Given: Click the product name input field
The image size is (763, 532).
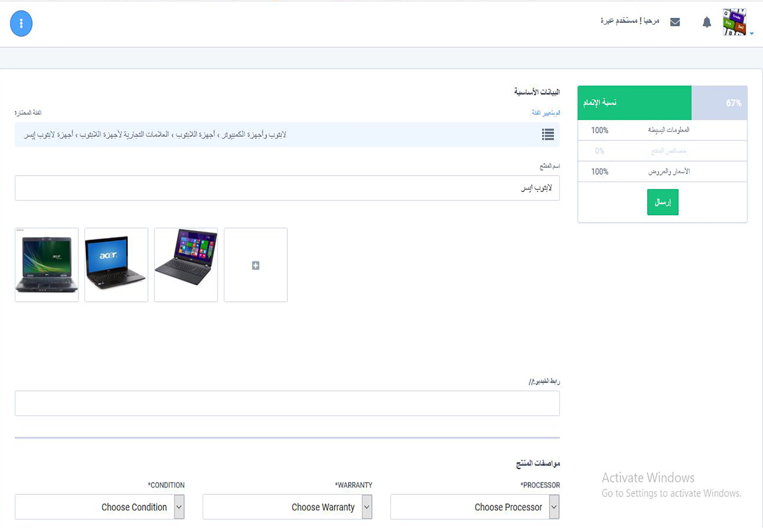Looking at the screenshot, I should point(287,188).
